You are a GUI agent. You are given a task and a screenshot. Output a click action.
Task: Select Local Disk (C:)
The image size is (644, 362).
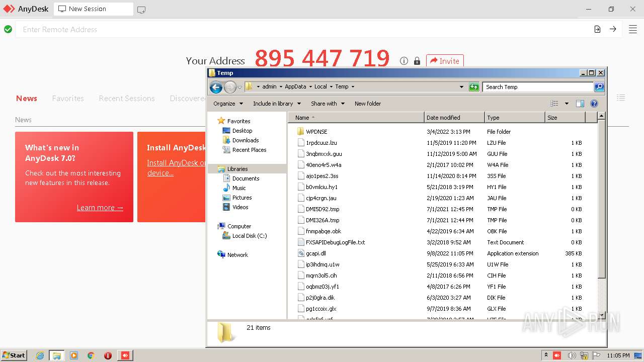[250, 236]
